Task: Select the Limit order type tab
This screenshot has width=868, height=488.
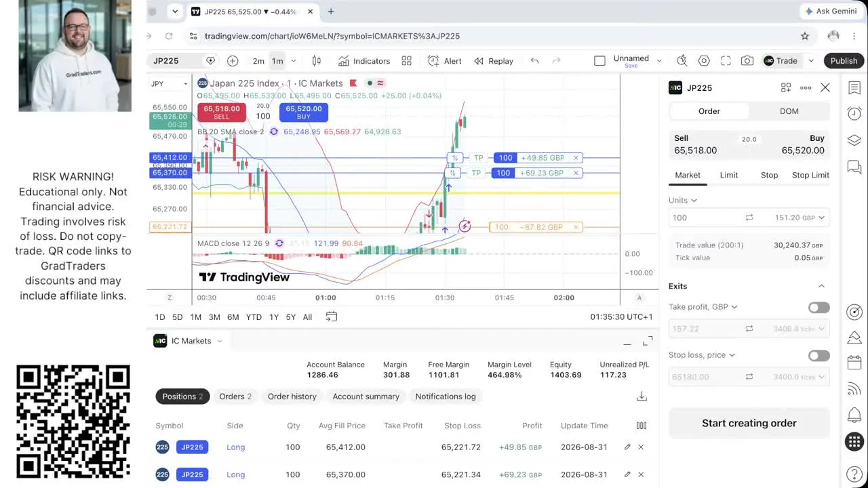Action: [x=729, y=175]
